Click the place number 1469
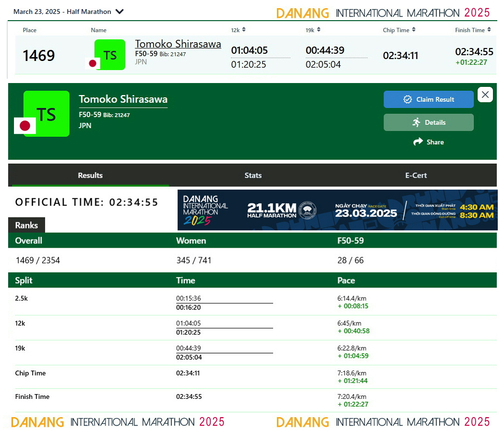This screenshot has height=432, width=504. (38, 55)
